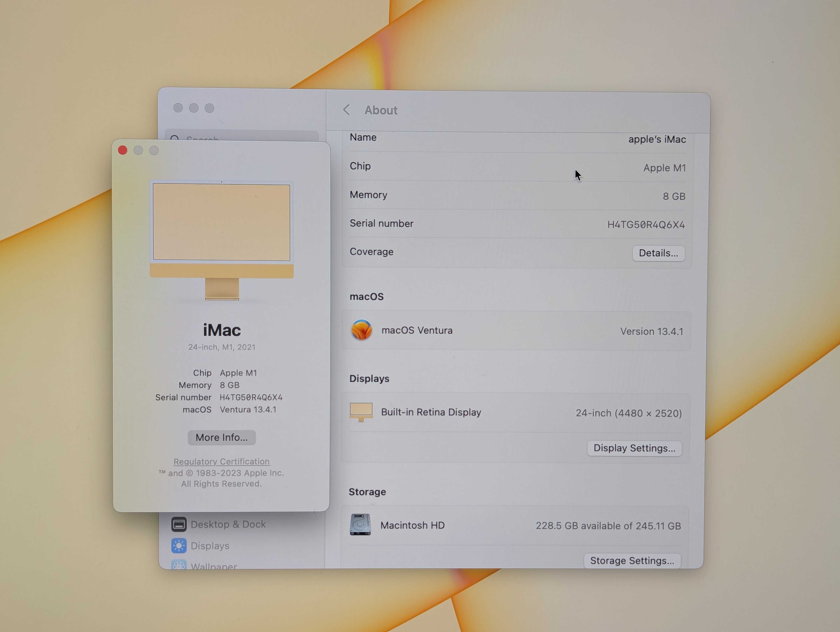Click the "Memory" label in Settings pane
Viewport: 840px width, 632px height.
368,195
